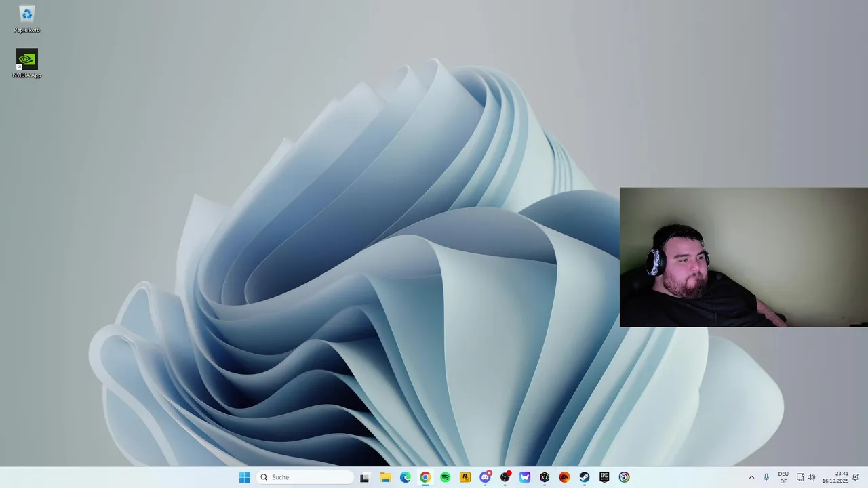Click the webcam video overlay

pyautogui.click(x=744, y=257)
